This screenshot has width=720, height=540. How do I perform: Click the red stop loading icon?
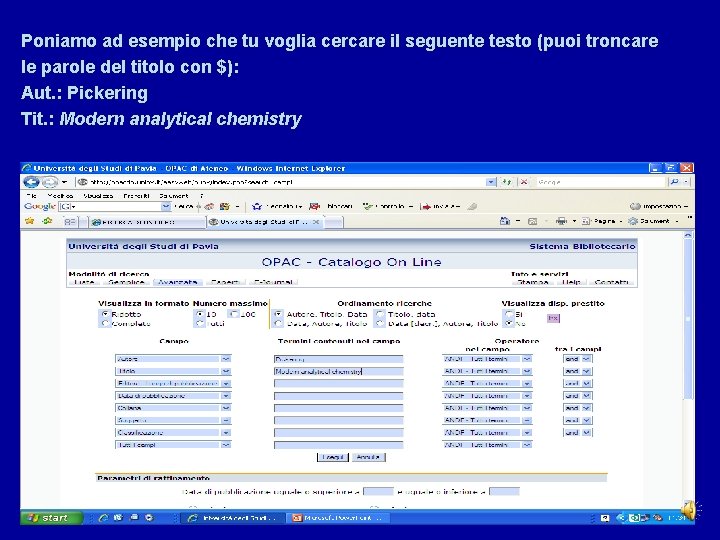[523, 182]
